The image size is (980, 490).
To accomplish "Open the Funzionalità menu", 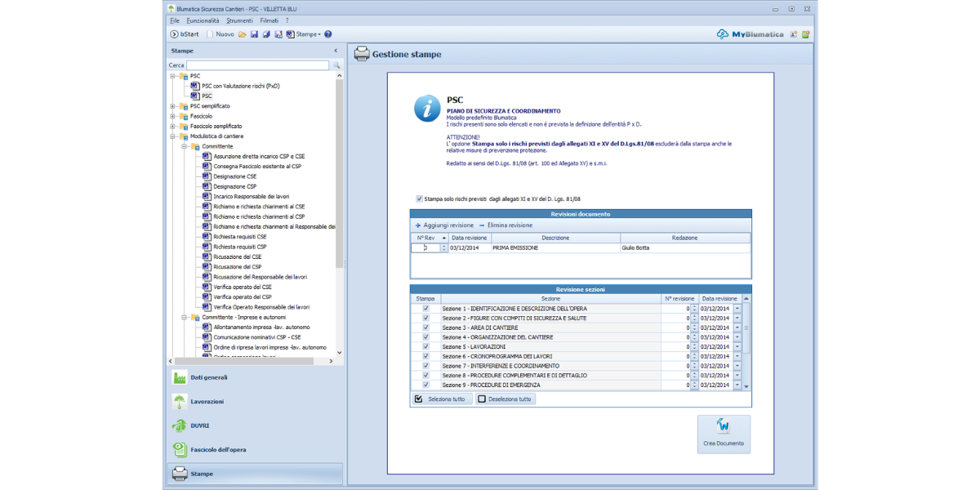I will point(203,20).
